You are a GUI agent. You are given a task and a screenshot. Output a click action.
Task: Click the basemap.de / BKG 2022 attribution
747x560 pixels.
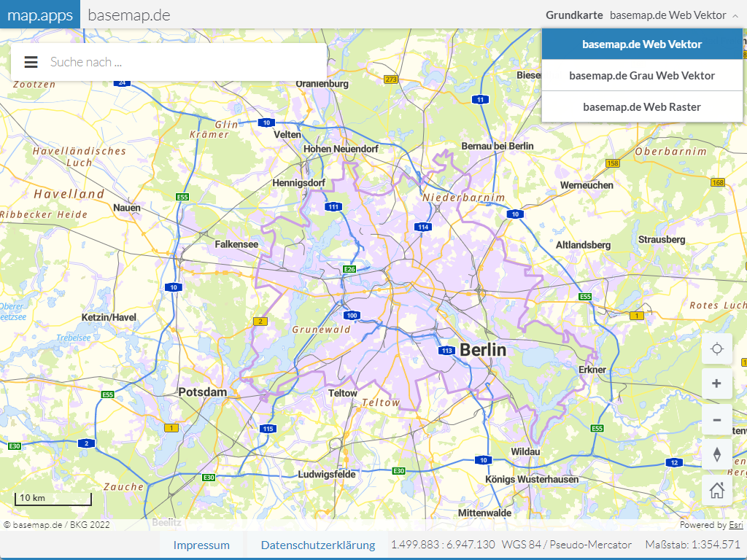tap(57, 525)
